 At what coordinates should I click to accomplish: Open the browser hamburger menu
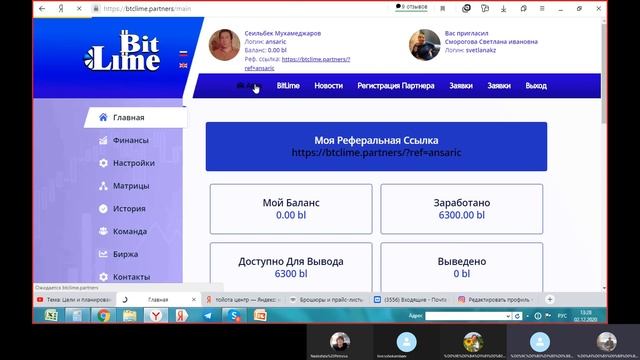[542, 9]
